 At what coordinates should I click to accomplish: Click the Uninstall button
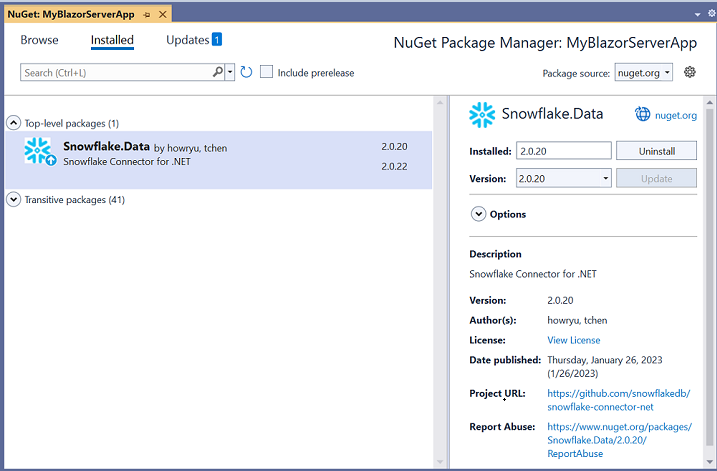656,151
